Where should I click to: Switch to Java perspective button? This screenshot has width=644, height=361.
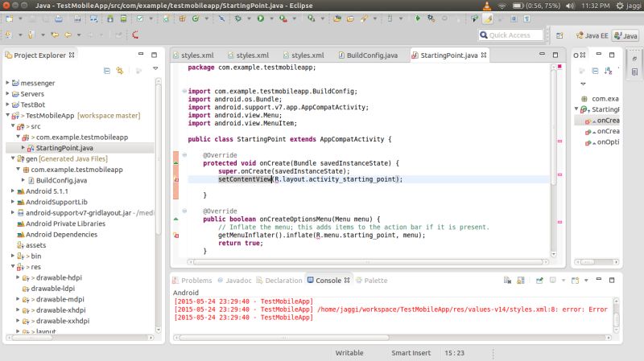click(x=625, y=35)
